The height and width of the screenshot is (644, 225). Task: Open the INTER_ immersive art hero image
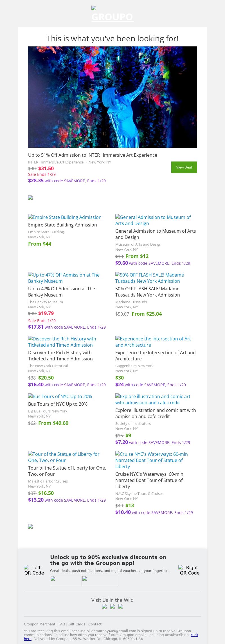tap(112, 97)
